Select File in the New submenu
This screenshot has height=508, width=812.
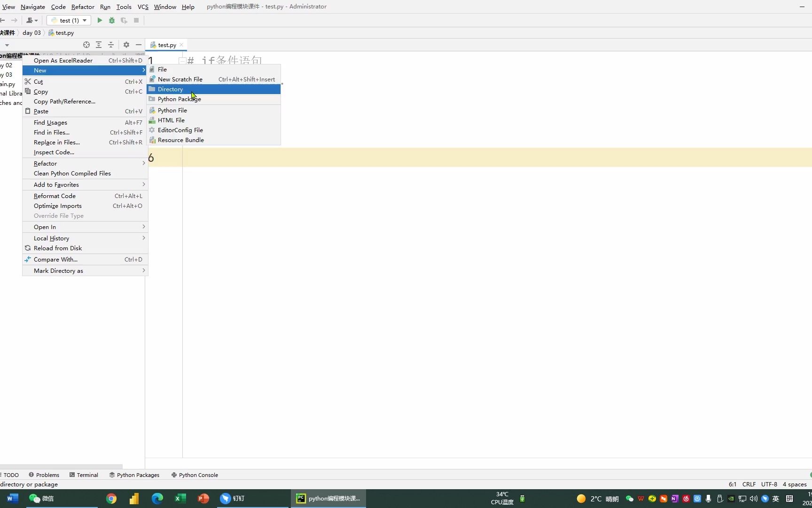[214, 69]
